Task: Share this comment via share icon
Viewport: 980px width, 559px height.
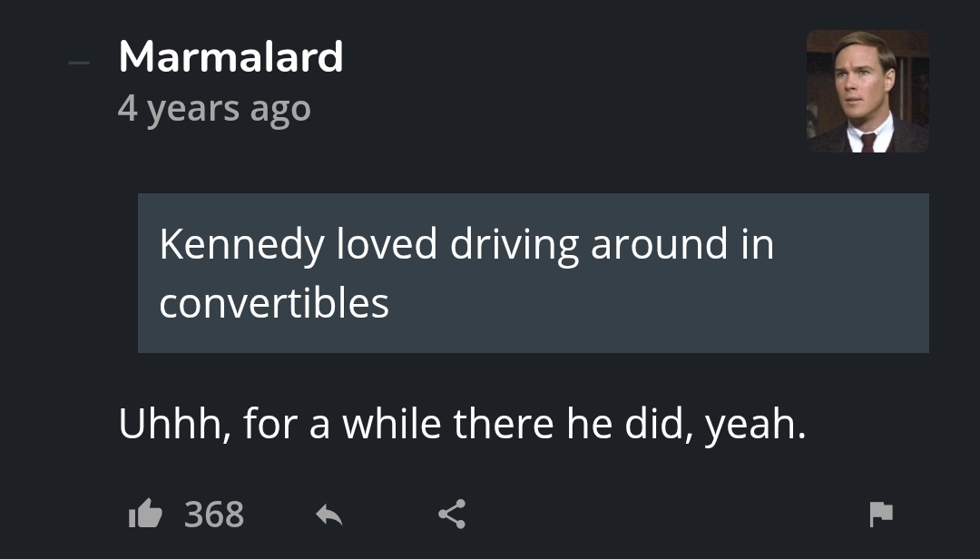Action: click(x=451, y=515)
